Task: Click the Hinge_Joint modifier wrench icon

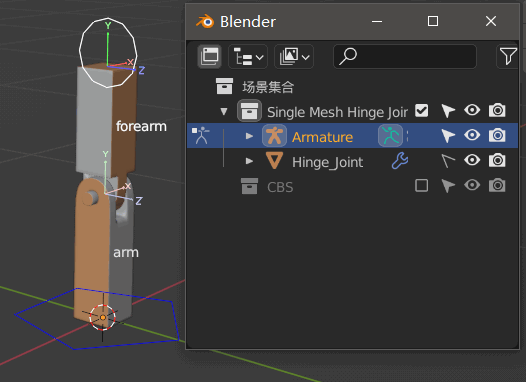Action: [x=400, y=161]
